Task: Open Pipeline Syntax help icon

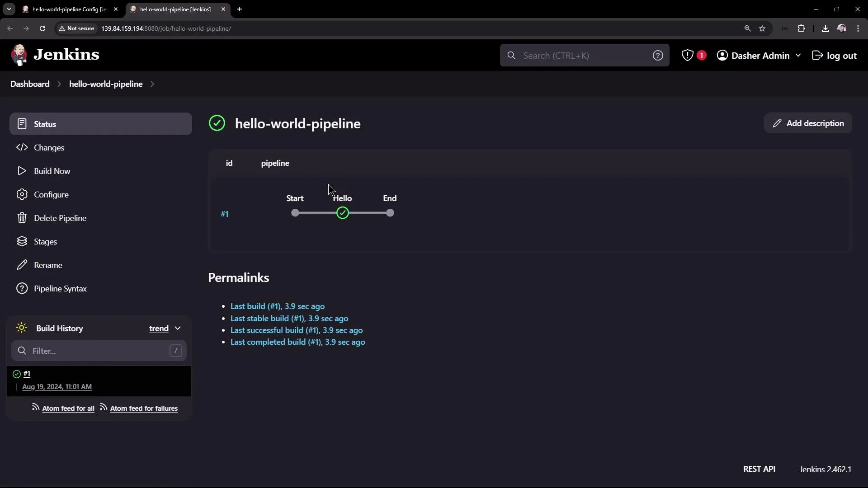Action: tap(21, 288)
